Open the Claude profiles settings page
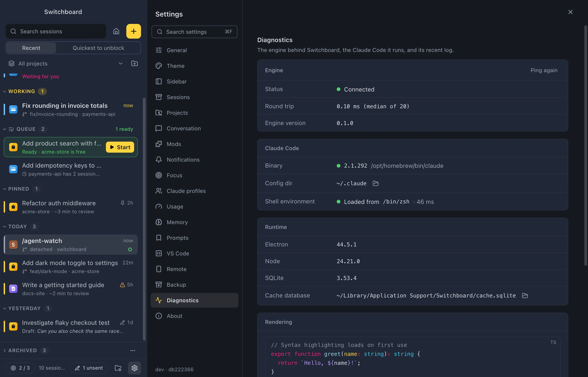The image size is (588, 377). (195, 191)
